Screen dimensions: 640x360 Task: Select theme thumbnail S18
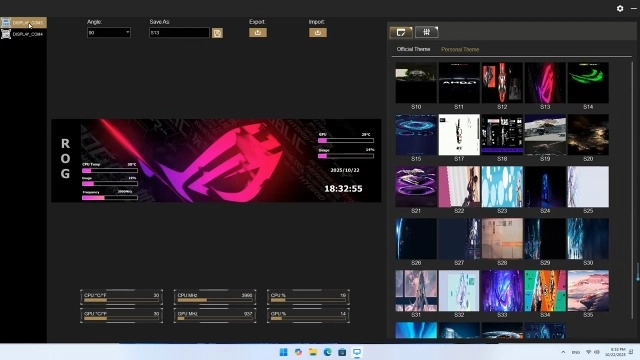tap(502, 135)
